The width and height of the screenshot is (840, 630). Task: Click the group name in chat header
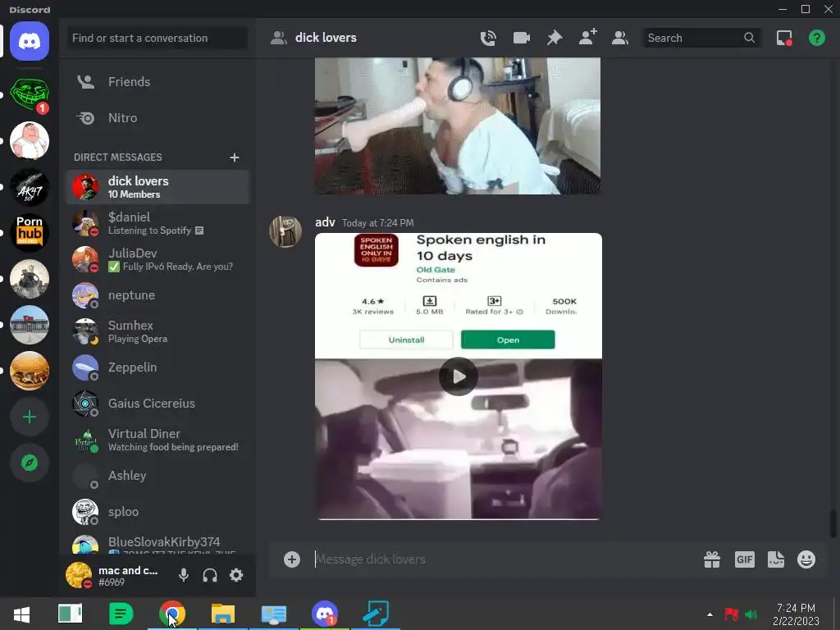(326, 38)
